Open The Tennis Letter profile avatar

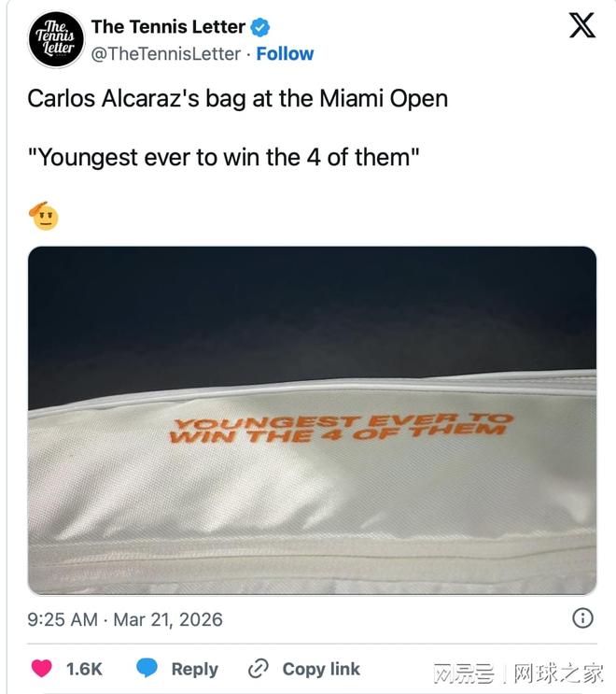[56, 39]
